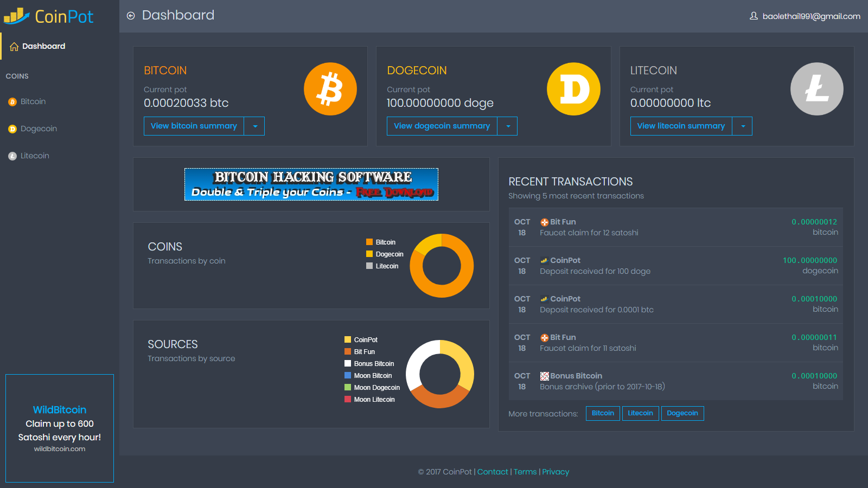Click the home icon in Dashboard sidebar item
This screenshot has width=868, height=488.
(x=14, y=47)
